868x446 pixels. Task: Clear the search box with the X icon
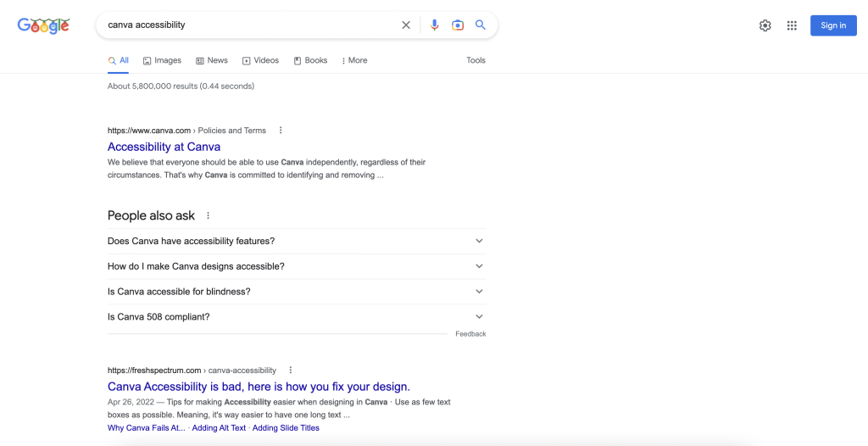pos(406,25)
